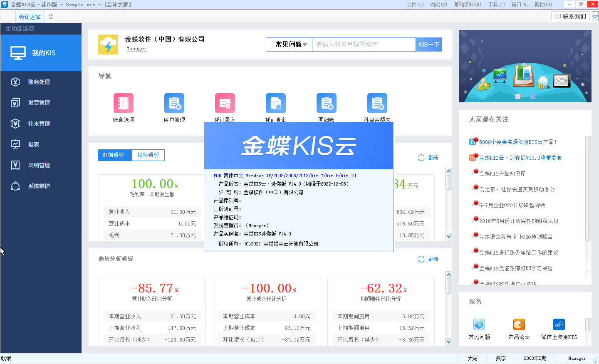Open 科目余额表 navigation icon

click(377, 103)
